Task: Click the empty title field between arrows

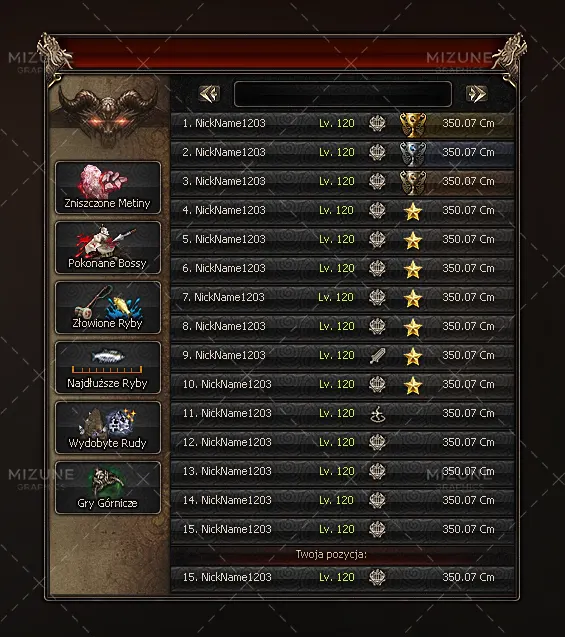Action: click(343, 94)
